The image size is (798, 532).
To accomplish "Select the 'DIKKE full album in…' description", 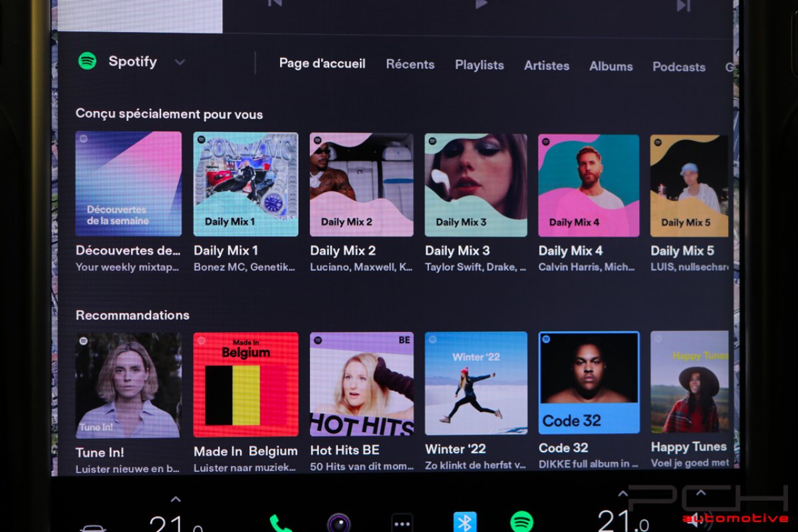I will coord(588,464).
